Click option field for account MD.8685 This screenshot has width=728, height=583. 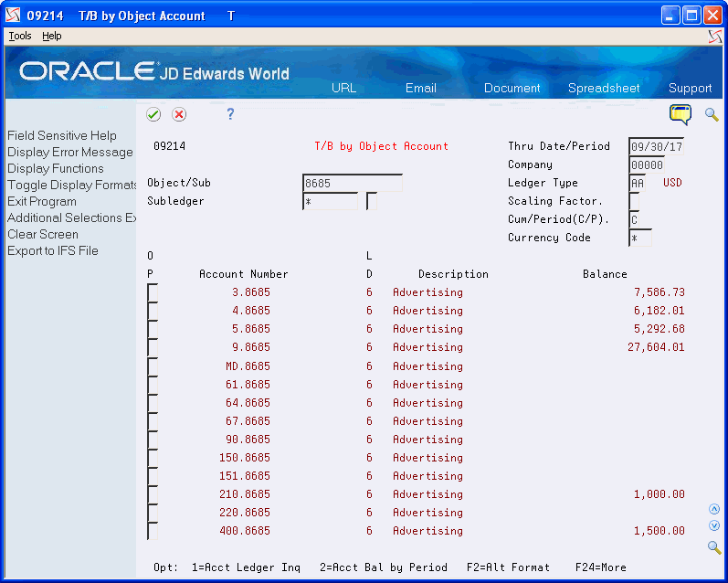153,366
